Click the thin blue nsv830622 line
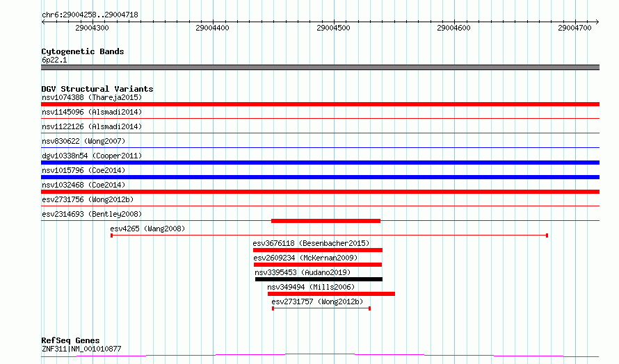This screenshot has height=364, width=619. click(320, 147)
